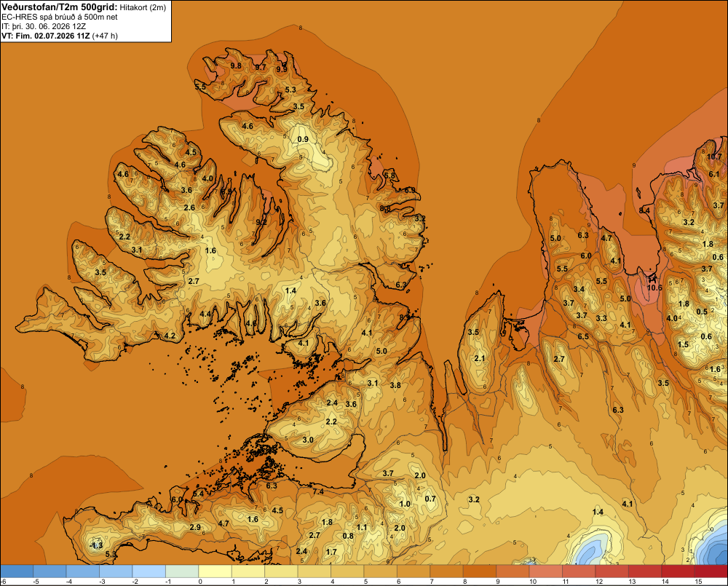Click the temperature value 2.1
The image size is (728, 586).
[480, 358]
